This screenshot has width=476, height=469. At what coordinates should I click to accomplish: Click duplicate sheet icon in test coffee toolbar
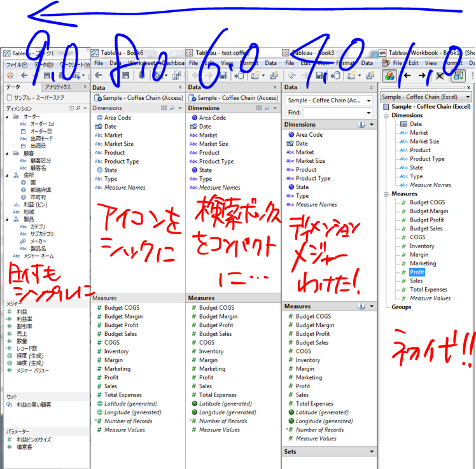(274, 75)
